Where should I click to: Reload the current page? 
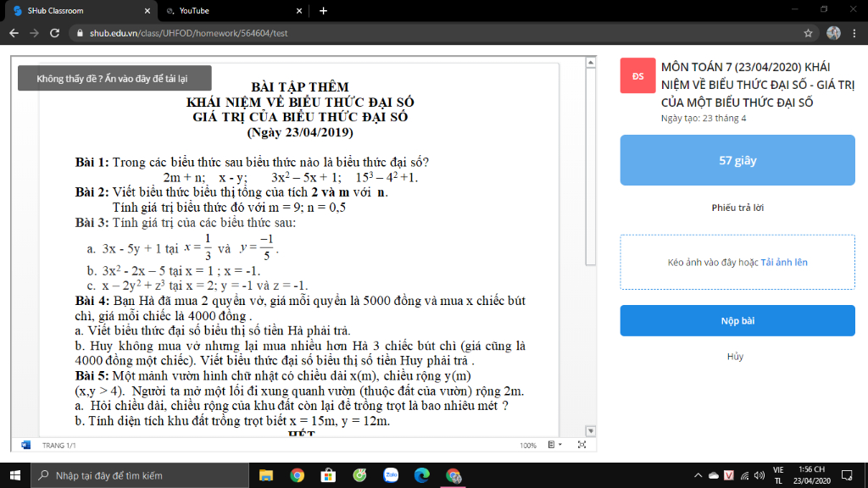(x=54, y=33)
